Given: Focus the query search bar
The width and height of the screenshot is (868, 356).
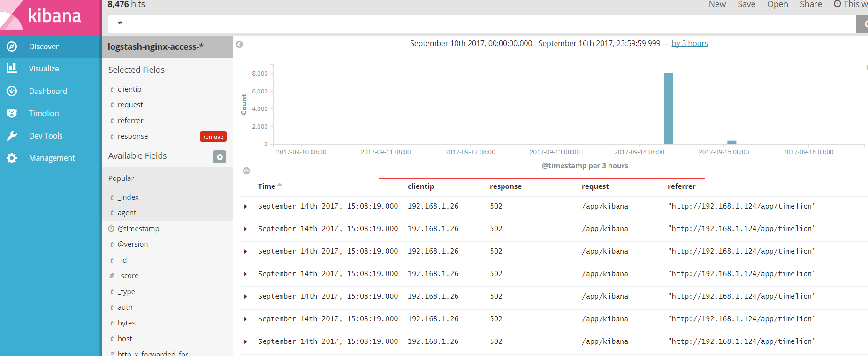Looking at the screenshot, I should [482, 24].
